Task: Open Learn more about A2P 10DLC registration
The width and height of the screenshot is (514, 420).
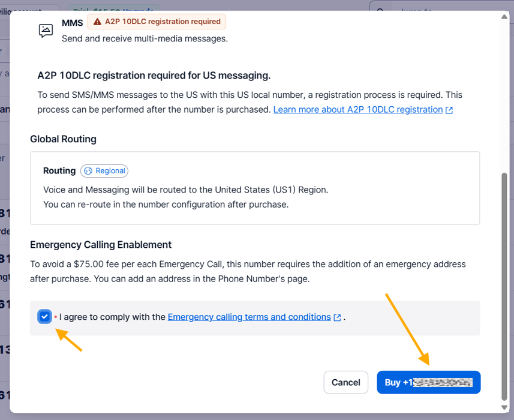Action: coord(357,110)
